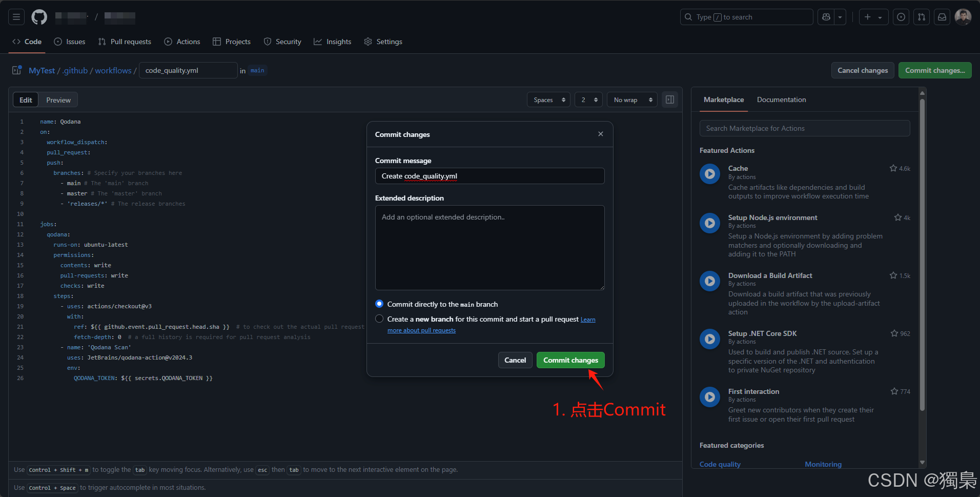Screen dimensions: 980x497
Task: Click the GitHub logo icon
Action: point(39,17)
